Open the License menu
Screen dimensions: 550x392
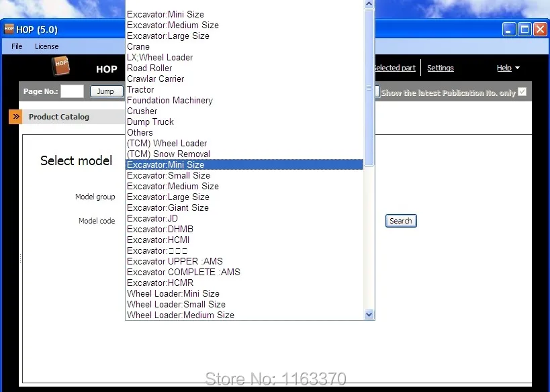46,46
